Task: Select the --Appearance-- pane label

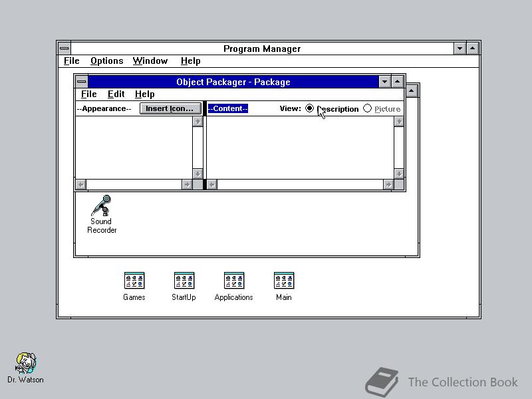Action: click(x=104, y=108)
